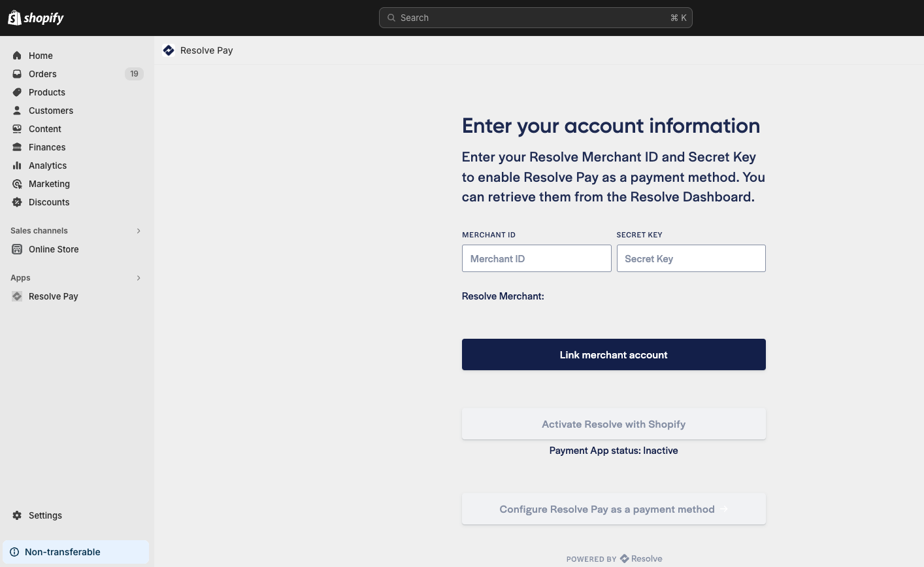Screen dimensions: 924x567
Task: Open Home in the sidebar
Action: coord(77,56)
